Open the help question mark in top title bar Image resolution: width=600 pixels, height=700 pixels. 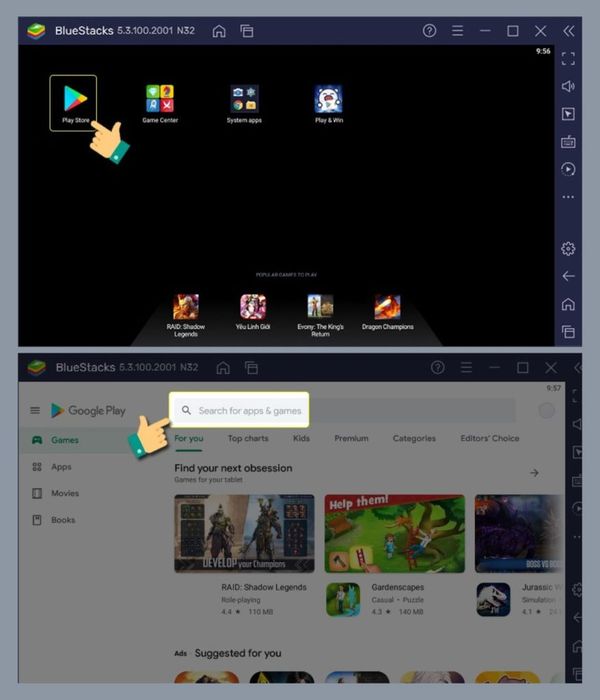[x=430, y=31]
